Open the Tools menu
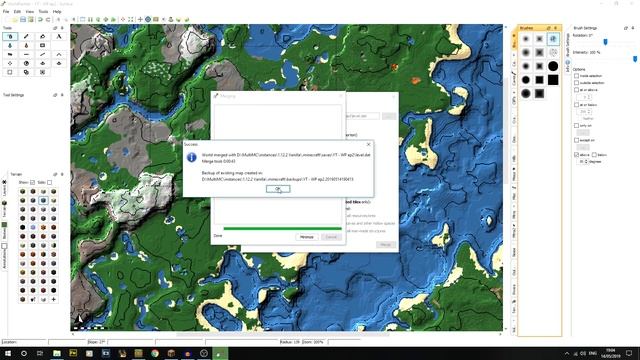 [x=43, y=11]
